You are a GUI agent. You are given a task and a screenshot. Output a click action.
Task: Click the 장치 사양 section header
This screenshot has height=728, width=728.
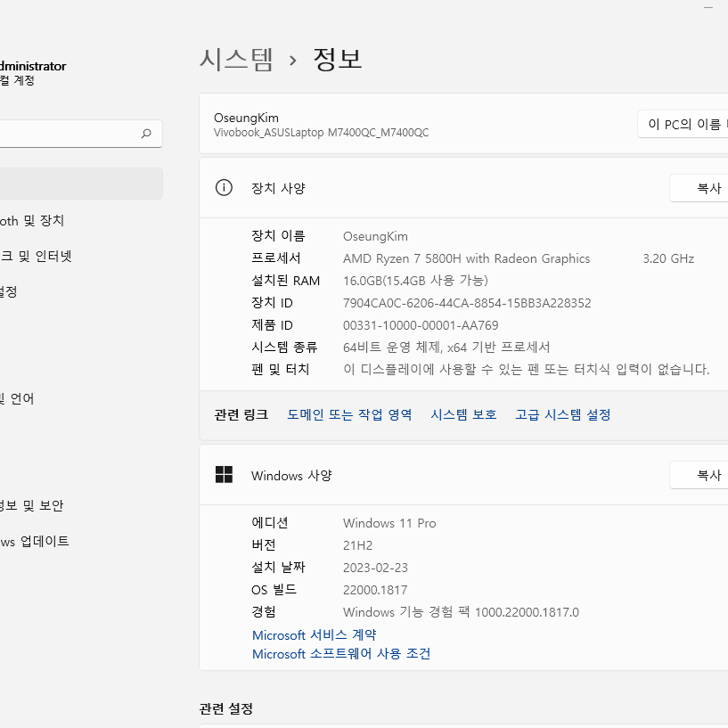(278, 188)
